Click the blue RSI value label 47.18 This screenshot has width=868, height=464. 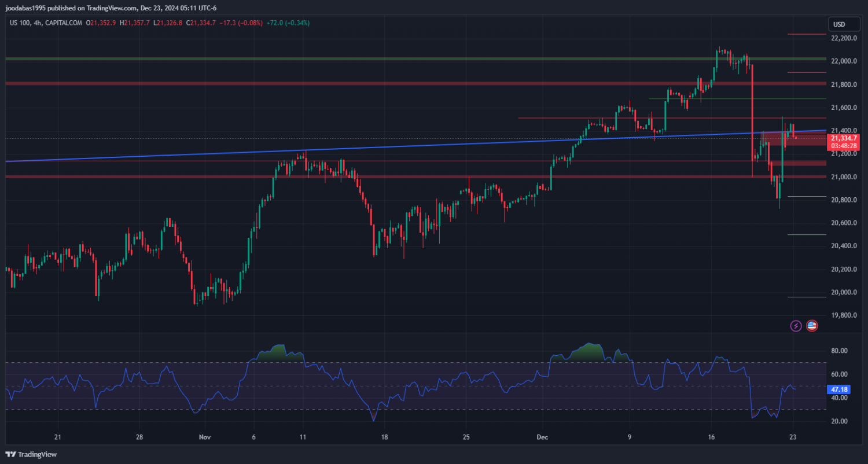(x=839, y=390)
